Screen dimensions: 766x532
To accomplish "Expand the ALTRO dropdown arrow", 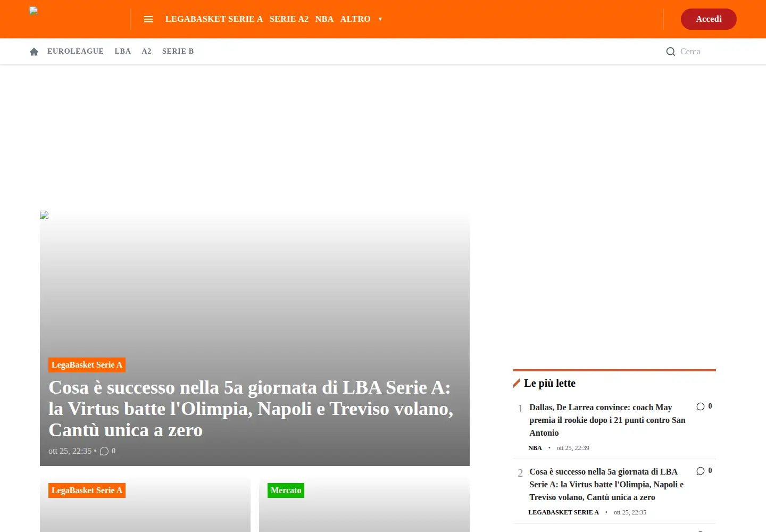I will [x=380, y=19].
